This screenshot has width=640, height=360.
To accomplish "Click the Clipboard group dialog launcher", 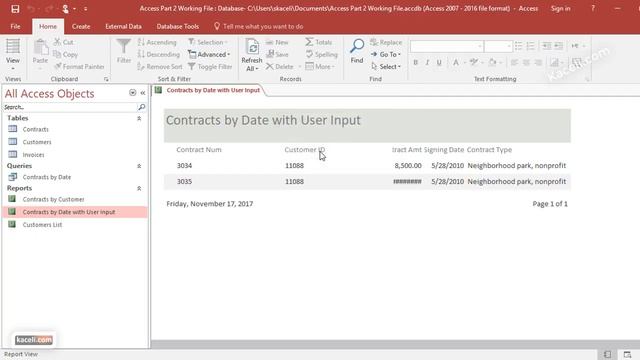I will (106, 79).
